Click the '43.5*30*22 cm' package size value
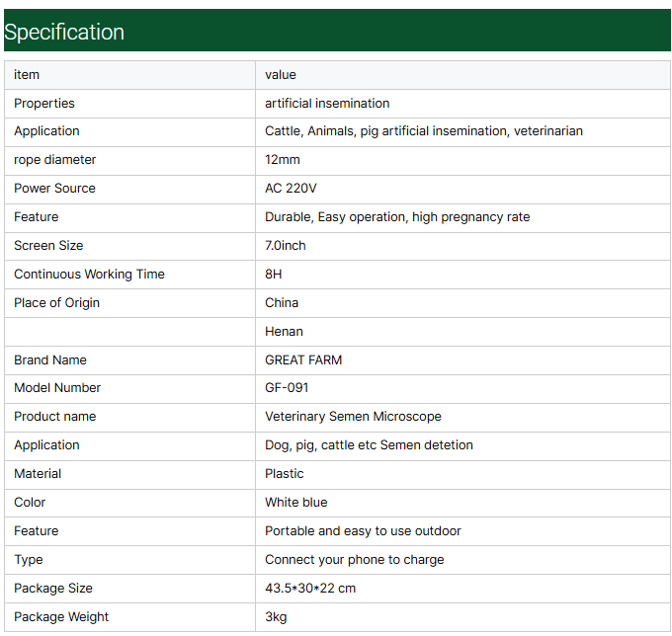 (310, 589)
